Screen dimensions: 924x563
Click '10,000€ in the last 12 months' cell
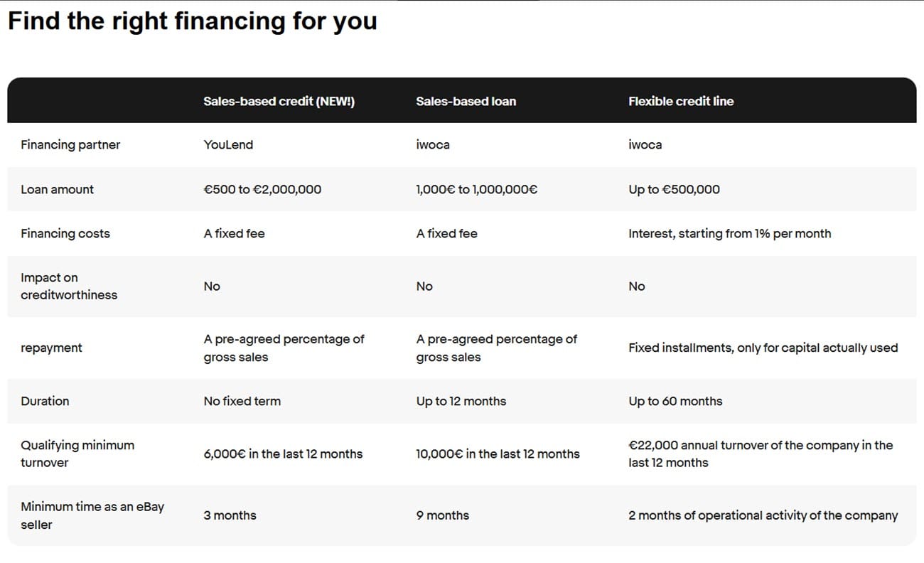[498, 454]
